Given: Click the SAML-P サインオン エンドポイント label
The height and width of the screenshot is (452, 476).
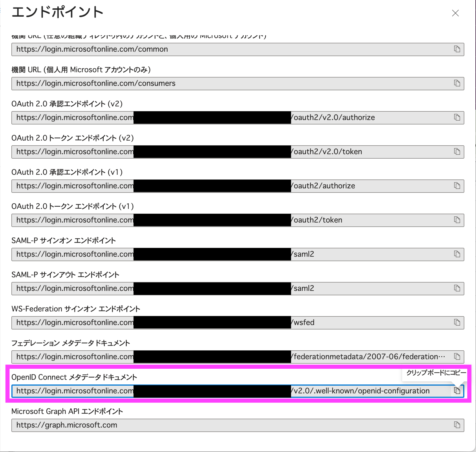Looking at the screenshot, I should [64, 241].
